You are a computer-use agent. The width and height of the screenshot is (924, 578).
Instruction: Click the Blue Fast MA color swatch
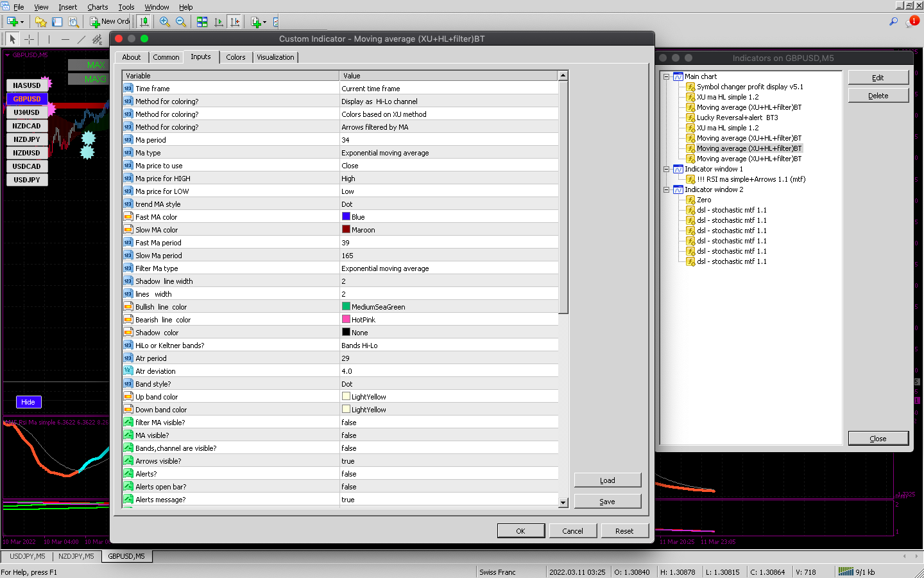pos(346,216)
